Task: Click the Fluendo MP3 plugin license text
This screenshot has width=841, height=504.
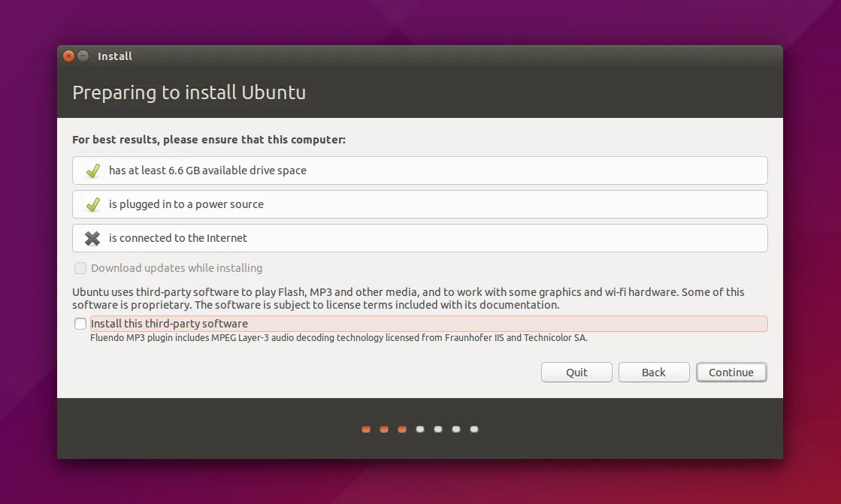Action: (x=339, y=338)
